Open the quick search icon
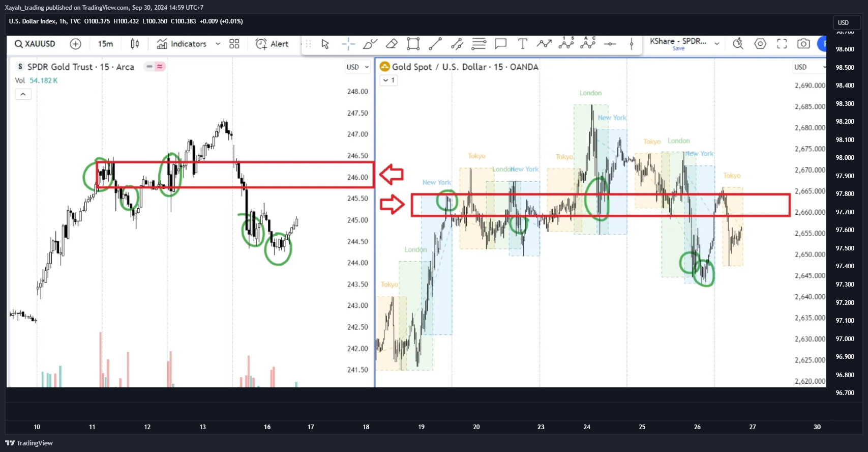This screenshot has height=452, width=868. tap(738, 44)
